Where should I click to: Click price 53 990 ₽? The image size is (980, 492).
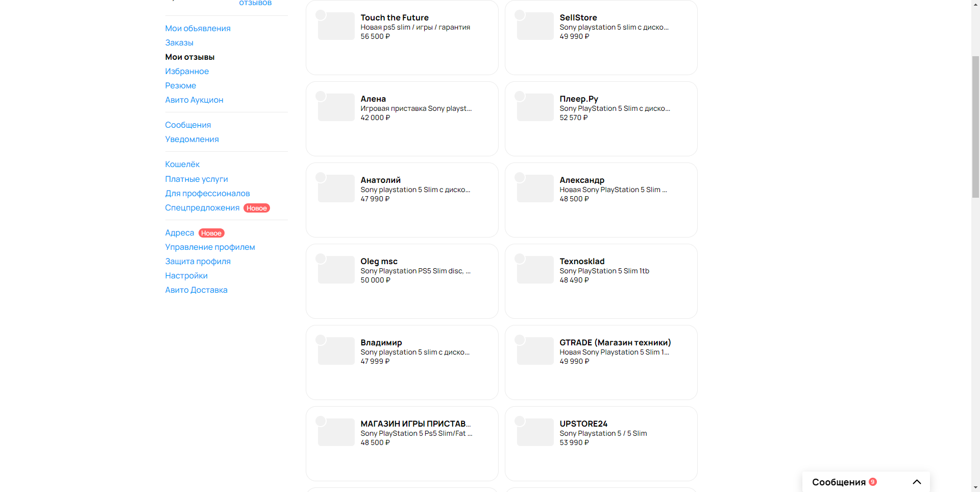574,442
